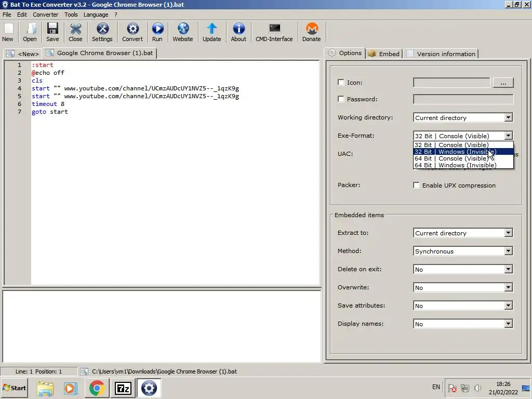The height and width of the screenshot is (399, 532).
Task: Open the ? help menu
Action: coord(116,15)
